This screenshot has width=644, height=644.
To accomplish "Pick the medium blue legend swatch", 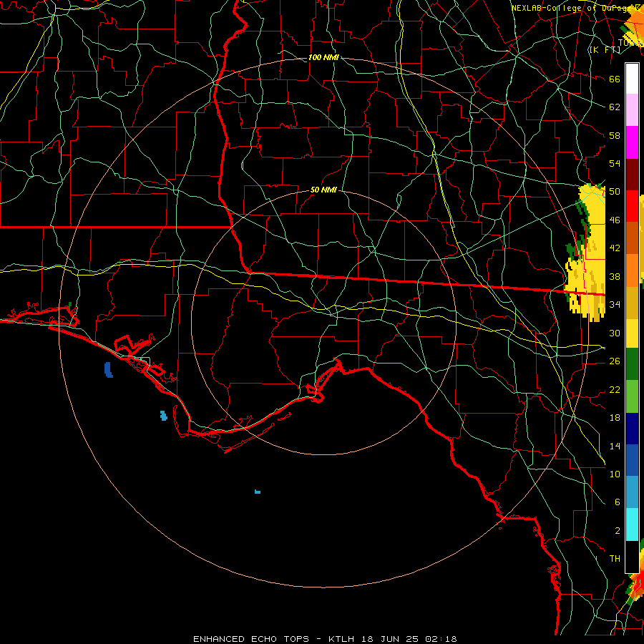I will (632, 460).
